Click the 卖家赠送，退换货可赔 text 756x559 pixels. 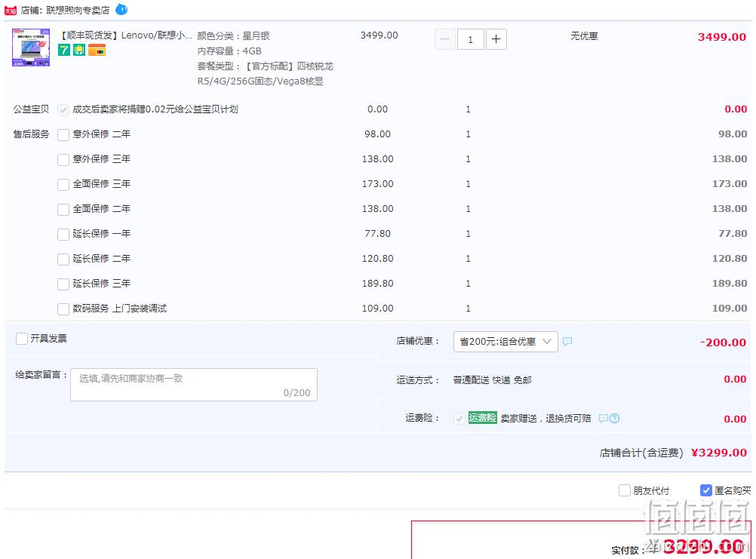coord(545,418)
